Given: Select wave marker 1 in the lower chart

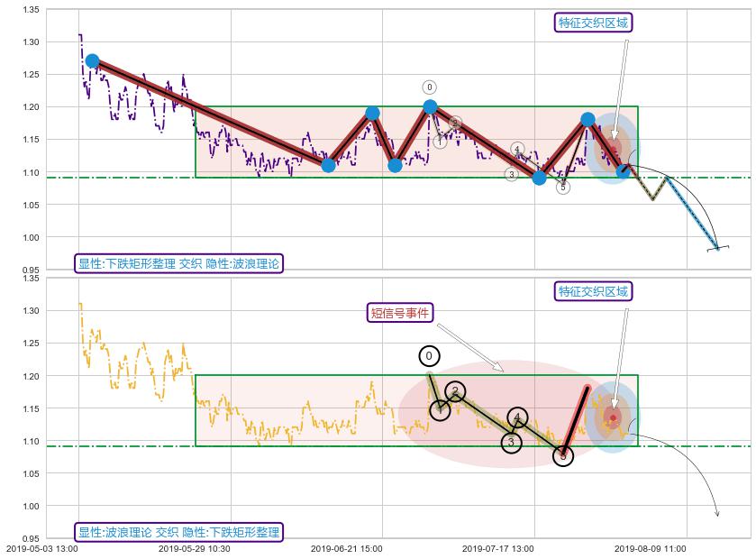Looking at the screenshot, I should pos(440,410).
